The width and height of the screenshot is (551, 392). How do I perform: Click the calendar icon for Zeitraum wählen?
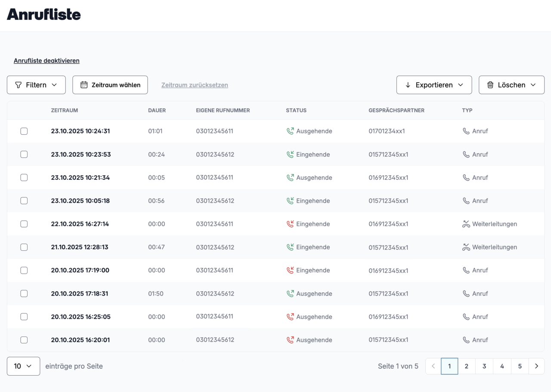84,85
